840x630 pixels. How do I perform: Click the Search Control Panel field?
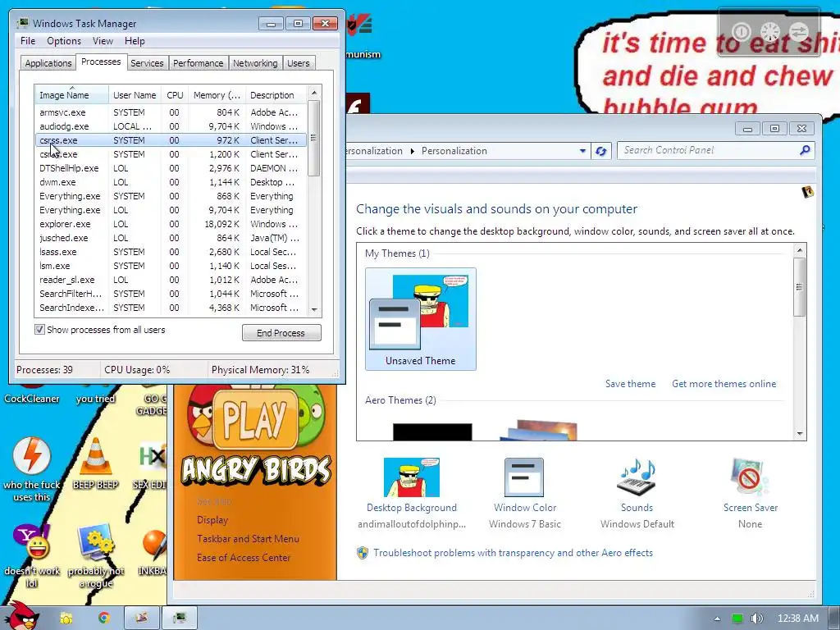click(708, 151)
